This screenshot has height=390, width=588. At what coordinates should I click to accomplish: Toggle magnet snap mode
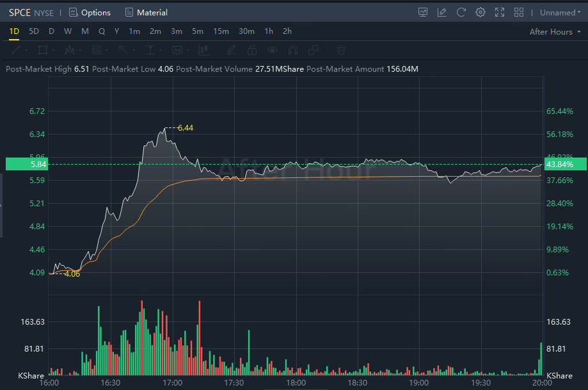pyautogui.click(x=293, y=50)
